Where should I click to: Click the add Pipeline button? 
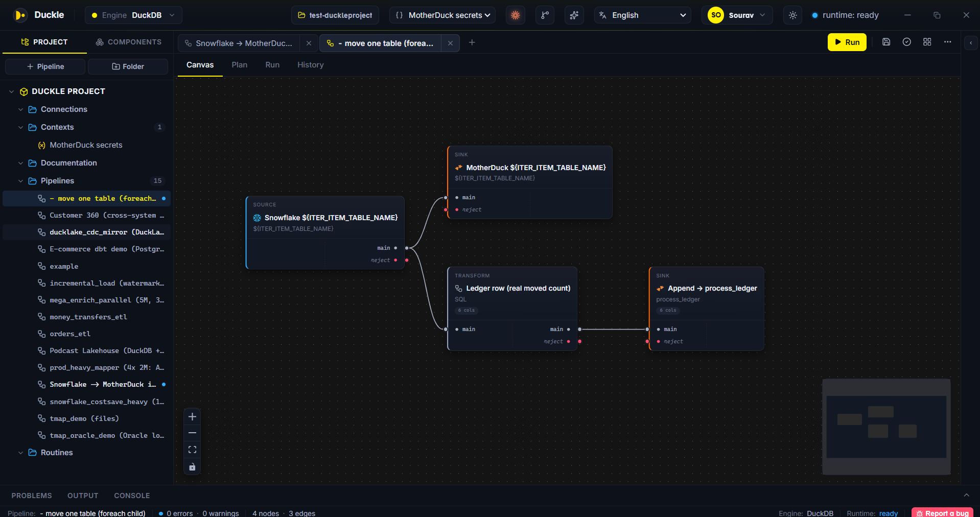click(45, 66)
